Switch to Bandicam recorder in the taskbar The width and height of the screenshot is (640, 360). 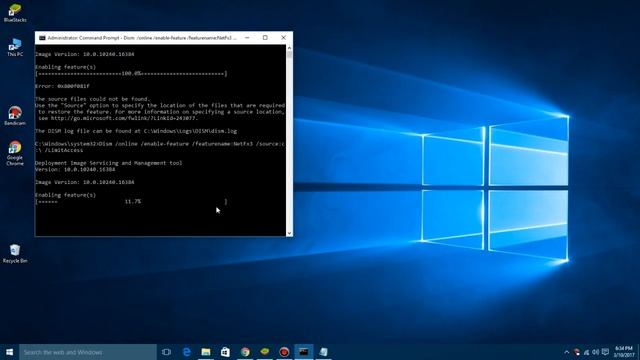point(284,352)
